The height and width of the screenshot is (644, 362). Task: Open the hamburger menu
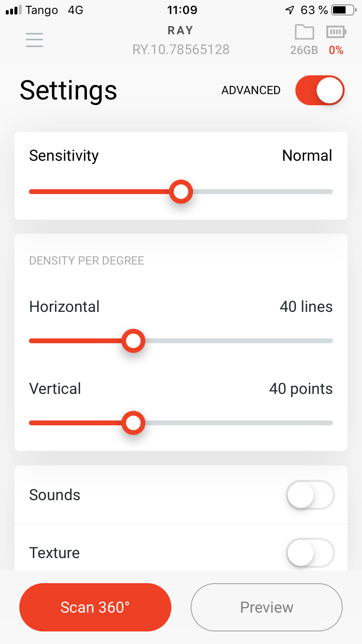coord(34,40)
